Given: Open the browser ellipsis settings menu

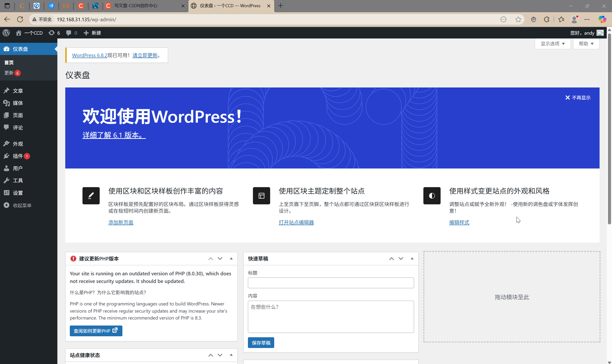Looking at the screenshot, I should 587,19.
